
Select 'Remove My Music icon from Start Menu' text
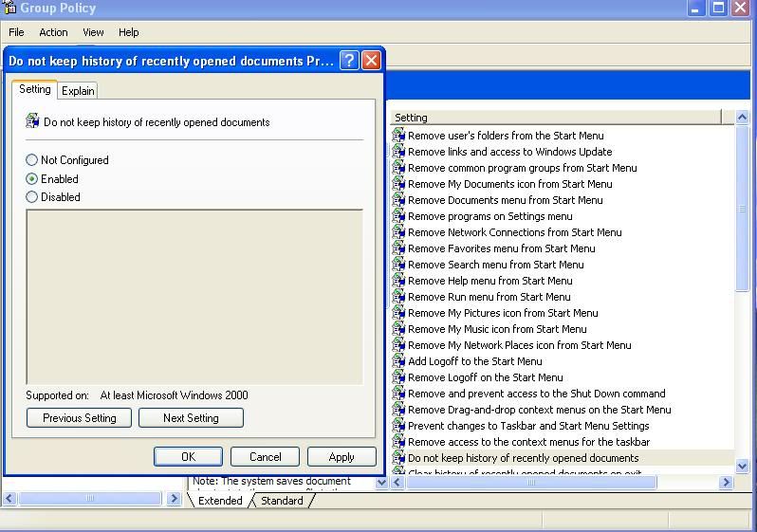pos(497,329)
